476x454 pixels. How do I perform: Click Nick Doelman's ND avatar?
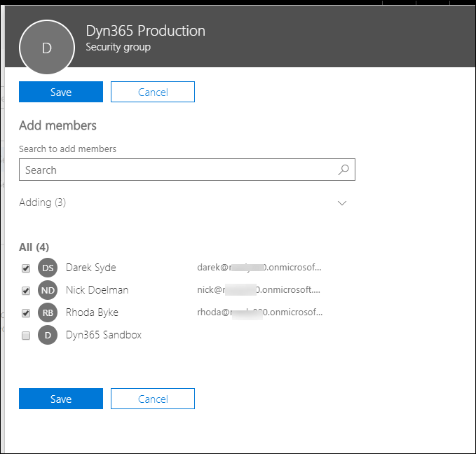(x=48, y=290)
